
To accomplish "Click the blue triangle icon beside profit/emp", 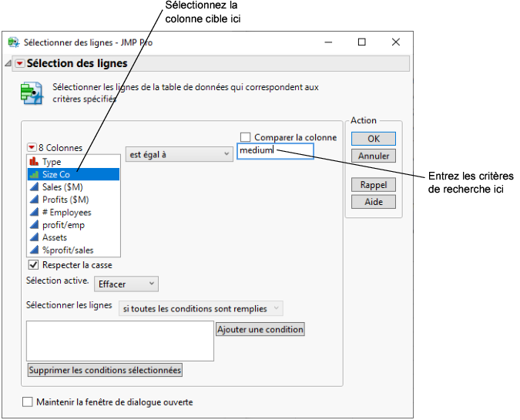I will pos(34,224).
